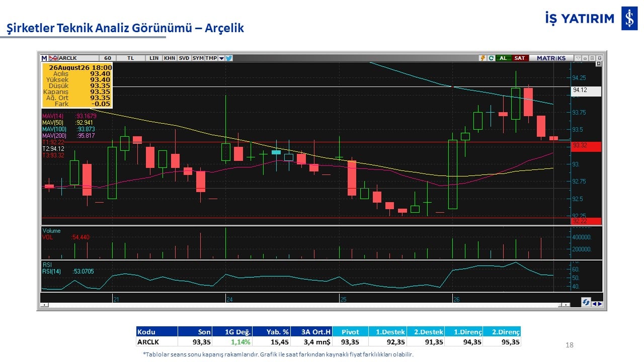Expand the dropdown arrow next to TMP
644x362 pixels.
click(x=221, y=58)
